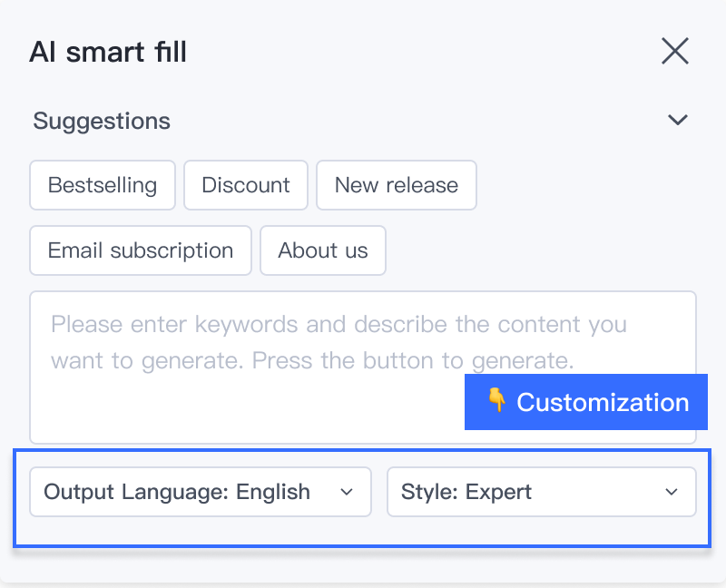Open the Style: Expert dropdown
This screenshot has width=726, height=588.
point(541,492)
